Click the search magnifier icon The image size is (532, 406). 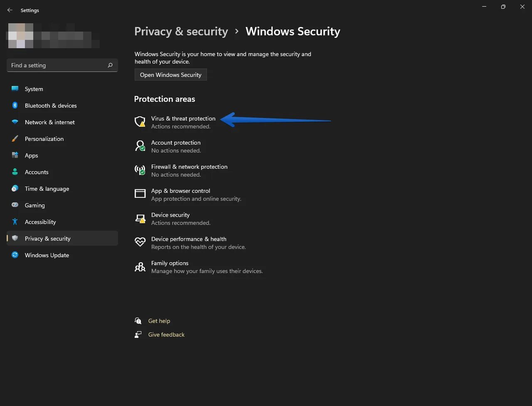(110, 65)
